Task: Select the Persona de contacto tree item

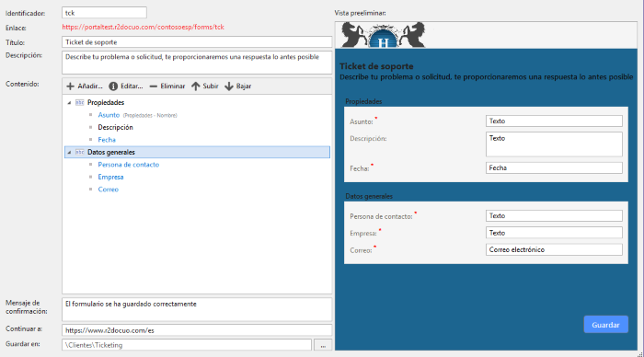Action: coord(128,165)
